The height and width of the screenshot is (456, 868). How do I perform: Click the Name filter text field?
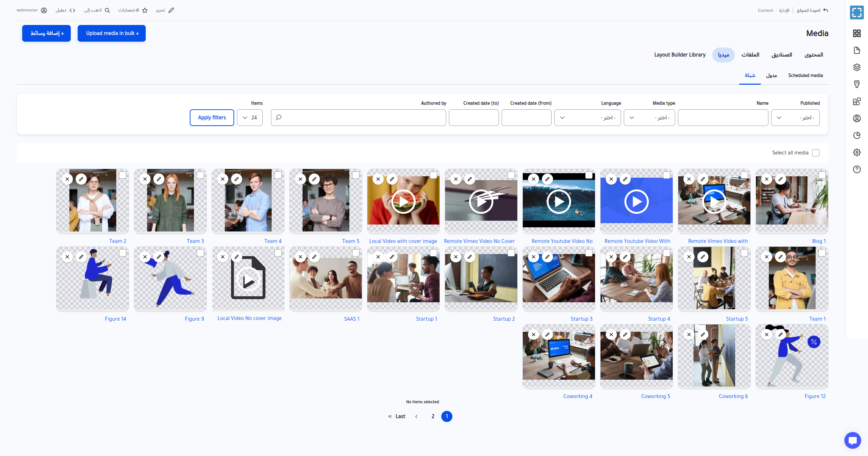click(723, 118)
